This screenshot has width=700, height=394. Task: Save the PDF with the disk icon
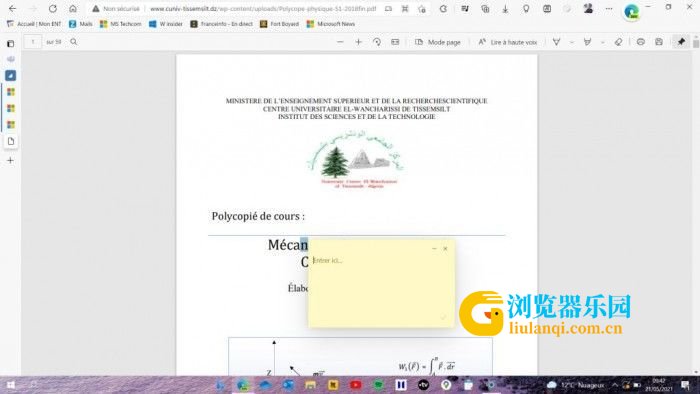pyautogui.click(x=659, y=42)
